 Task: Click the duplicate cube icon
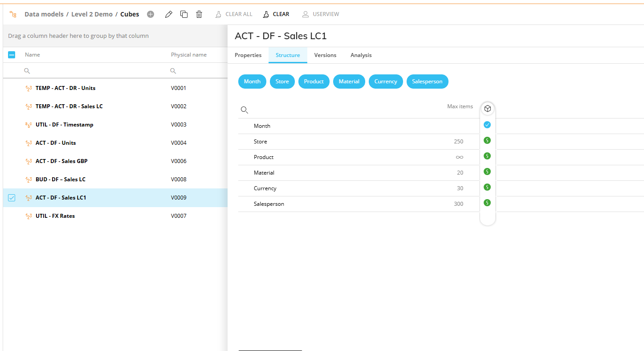tap(184, 14)
